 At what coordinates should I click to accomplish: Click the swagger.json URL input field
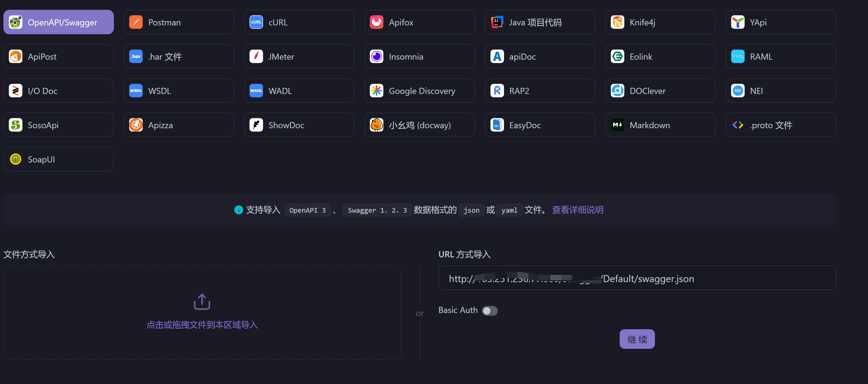pos(637,278)
